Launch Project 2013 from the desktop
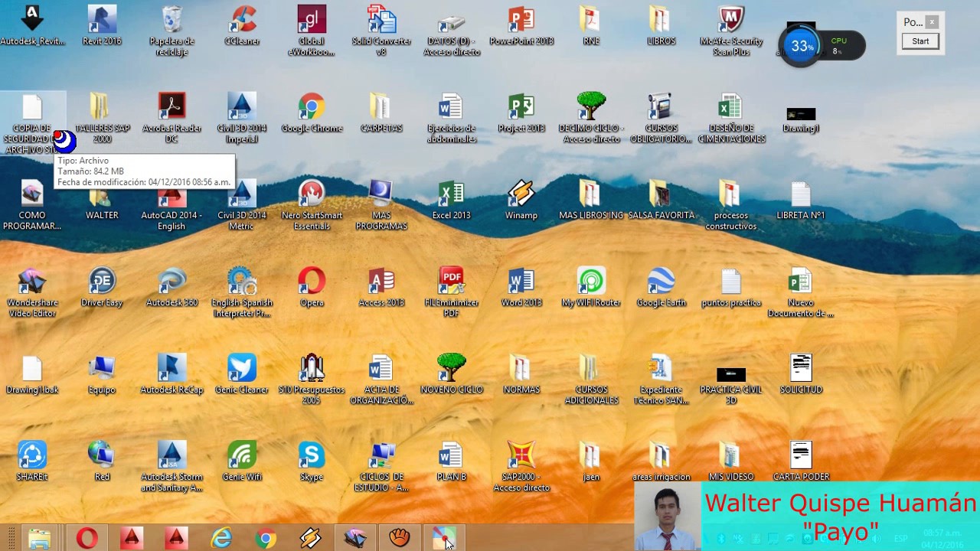This screenshot has width=980, height=551. [521, 112]
